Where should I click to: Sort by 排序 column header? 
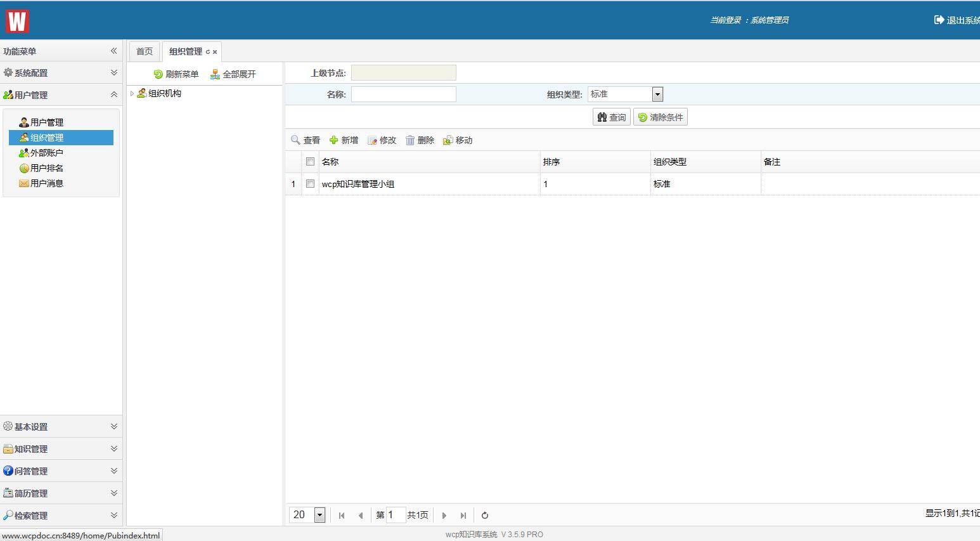click(x=595, y=162)
